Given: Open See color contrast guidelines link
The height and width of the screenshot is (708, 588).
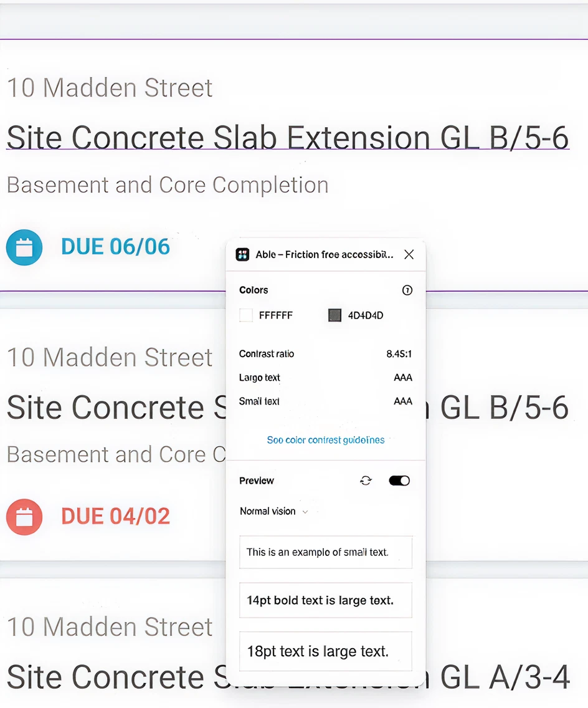Looking at the screenshot, I should tap(325, 440).
